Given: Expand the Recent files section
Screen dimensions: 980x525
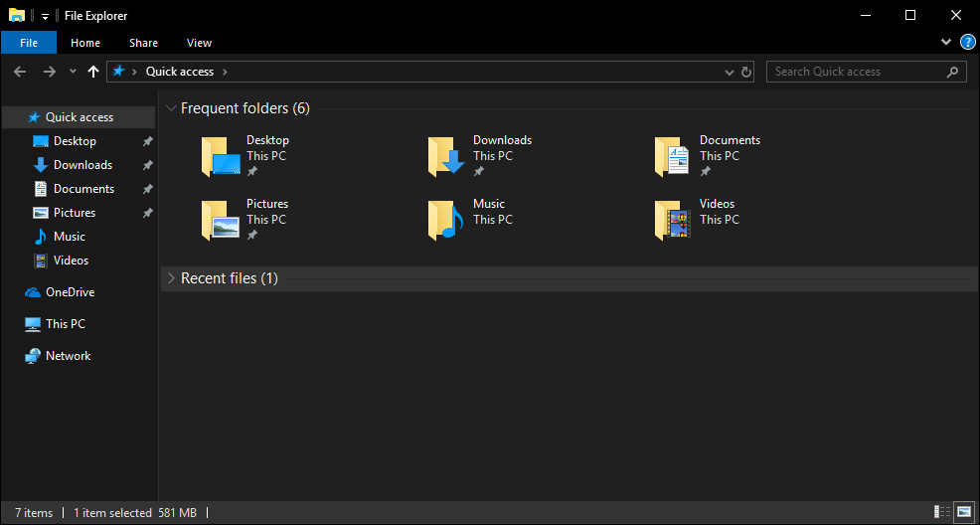Looking at the screenshot, I should (x=171, y=278).
